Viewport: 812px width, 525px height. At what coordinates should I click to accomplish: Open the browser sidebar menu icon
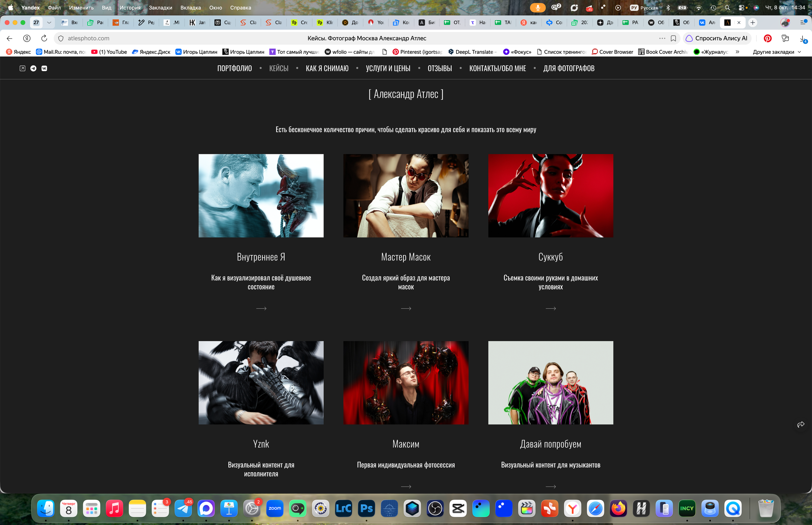click(803, 23)
